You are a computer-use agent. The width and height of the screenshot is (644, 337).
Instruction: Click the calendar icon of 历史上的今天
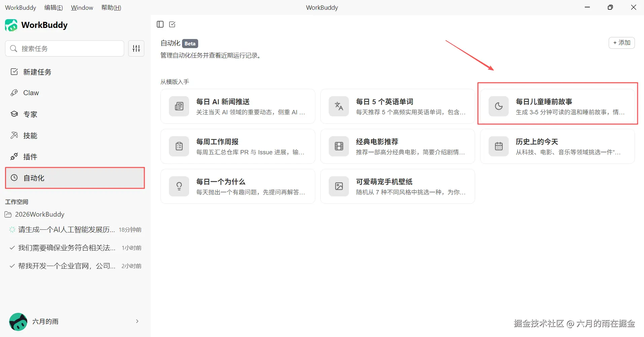[x=499, y=146]
